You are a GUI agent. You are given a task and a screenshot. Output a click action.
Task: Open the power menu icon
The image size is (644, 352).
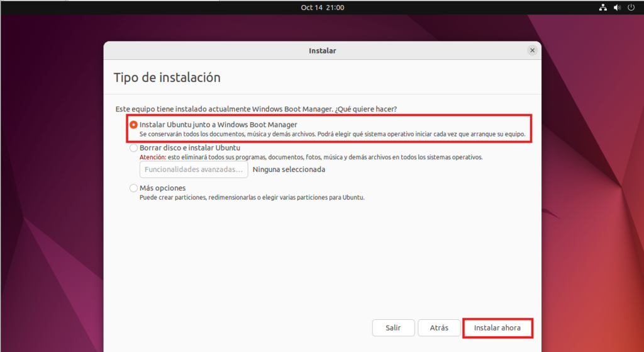(x=631, y=8)
